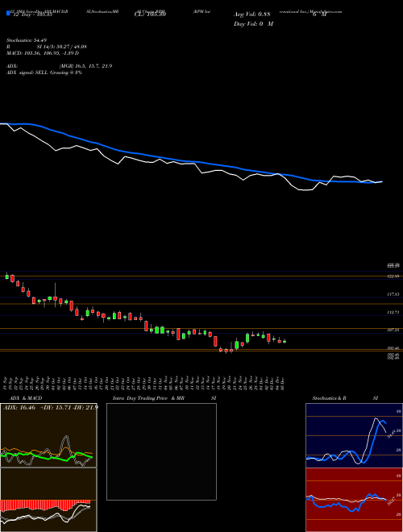Click the 'Stochastics & R SI' panel title
403x532 pixels.
point(345,398)
